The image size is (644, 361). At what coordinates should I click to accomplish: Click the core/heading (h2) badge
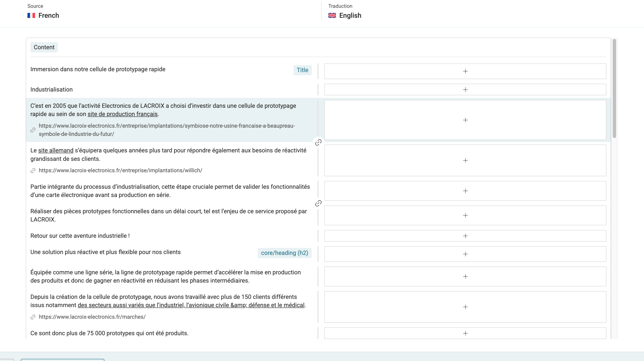284,253
